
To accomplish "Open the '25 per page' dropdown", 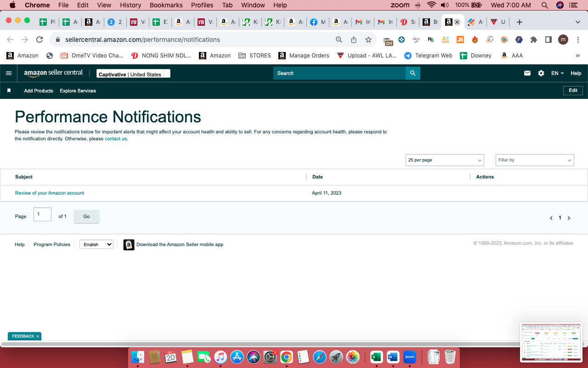I will point(445,160).
